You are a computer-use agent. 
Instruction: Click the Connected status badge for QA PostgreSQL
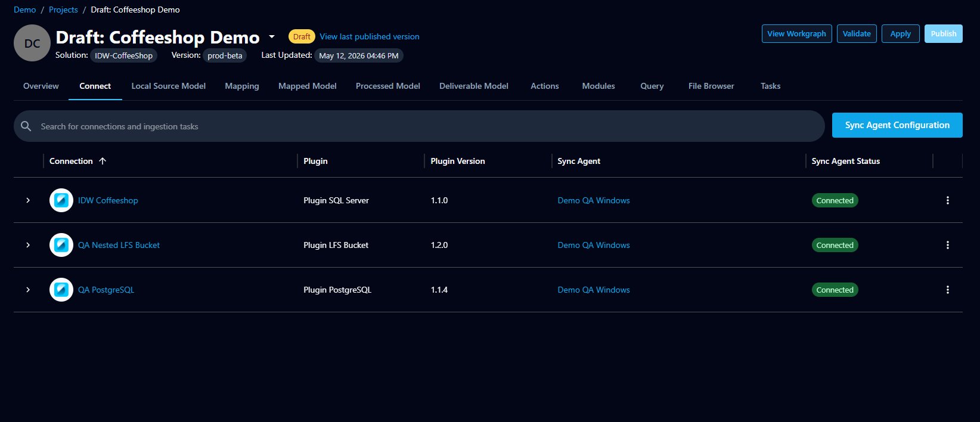point(835,290)
